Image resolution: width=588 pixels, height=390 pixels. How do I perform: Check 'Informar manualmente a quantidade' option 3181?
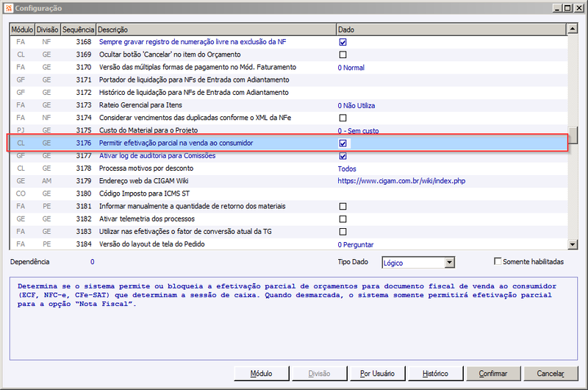[x=343, y=207]
